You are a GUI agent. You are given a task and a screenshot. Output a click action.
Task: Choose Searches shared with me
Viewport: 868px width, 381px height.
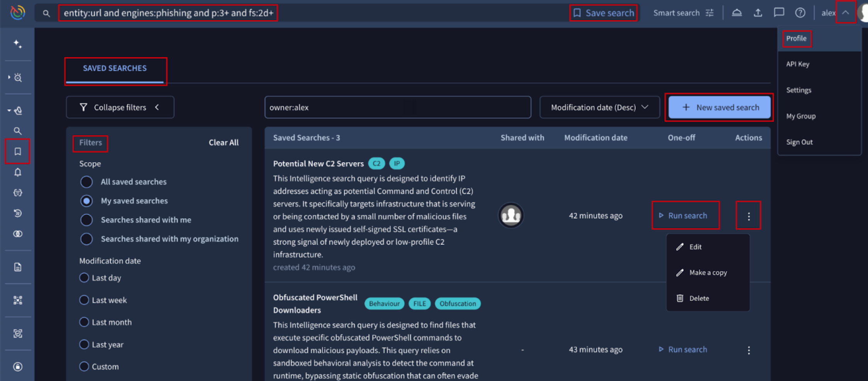86,220
